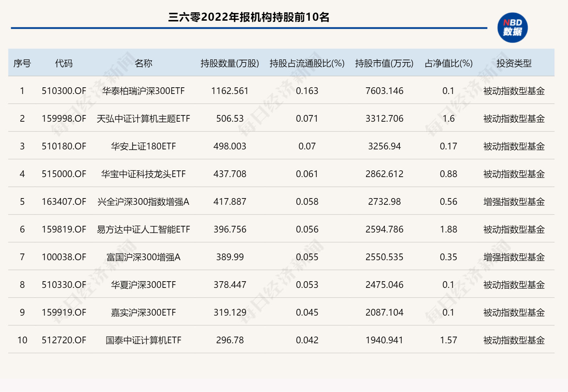The height and width of the screenshot is (392, 568).
Task: Click float share ratio 0.061
Action: tap(307, 174)
